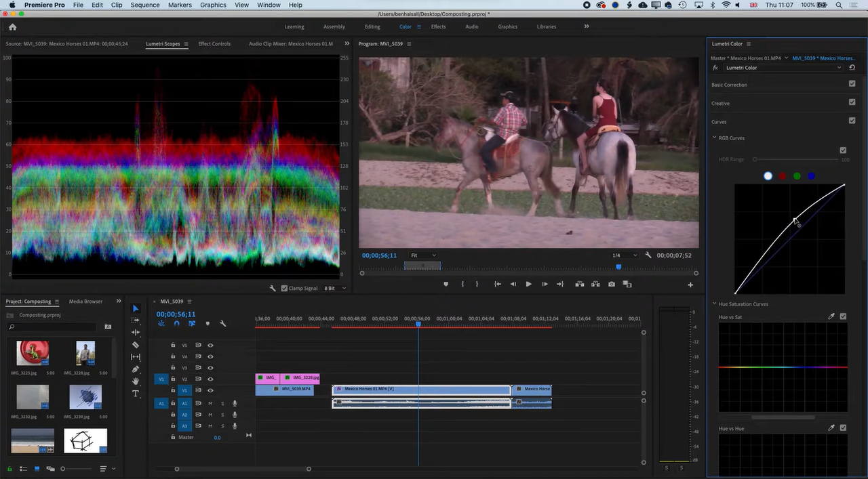
Task: Select the Razor tool in the toolbar
Action: pyautogui.click(x=136, y=345)
